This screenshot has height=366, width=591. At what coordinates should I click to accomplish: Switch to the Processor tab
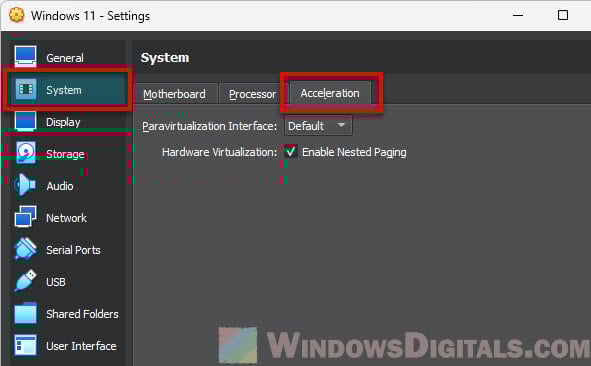(253, 94)
